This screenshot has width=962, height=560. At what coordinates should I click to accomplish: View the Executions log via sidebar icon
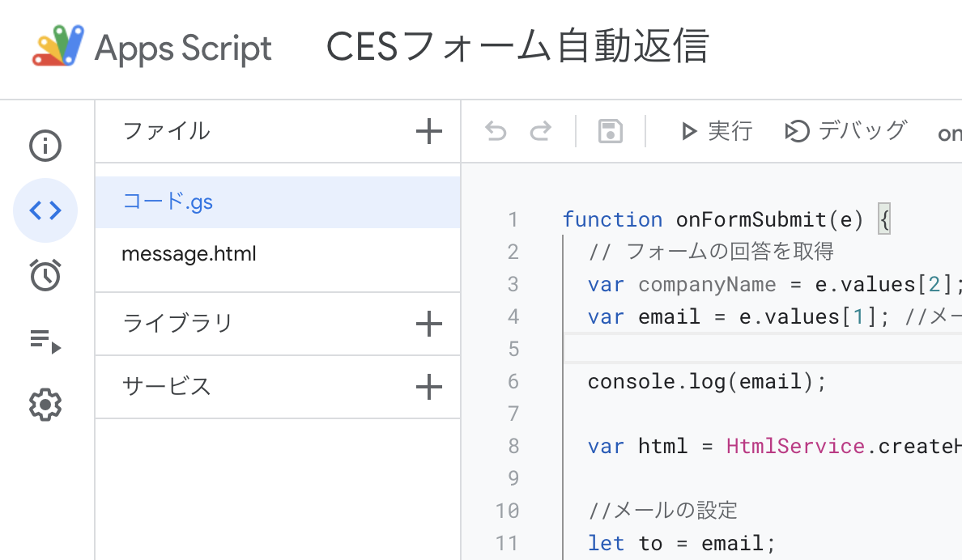pos(45,340)
